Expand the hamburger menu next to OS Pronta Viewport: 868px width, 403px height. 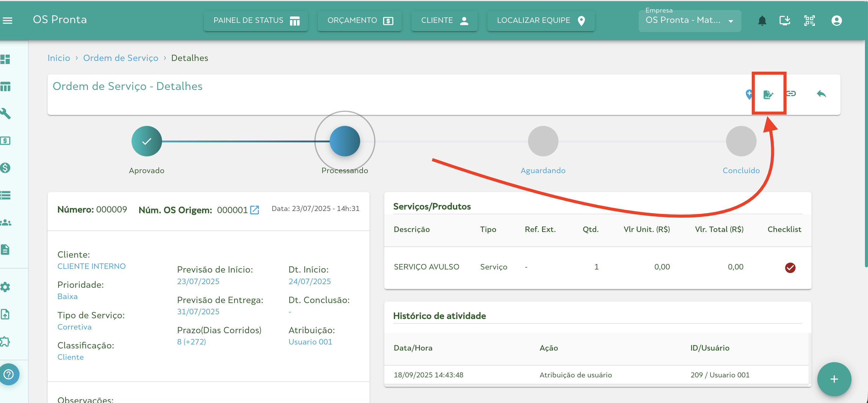pyautogui.click(x=7, y=20)
